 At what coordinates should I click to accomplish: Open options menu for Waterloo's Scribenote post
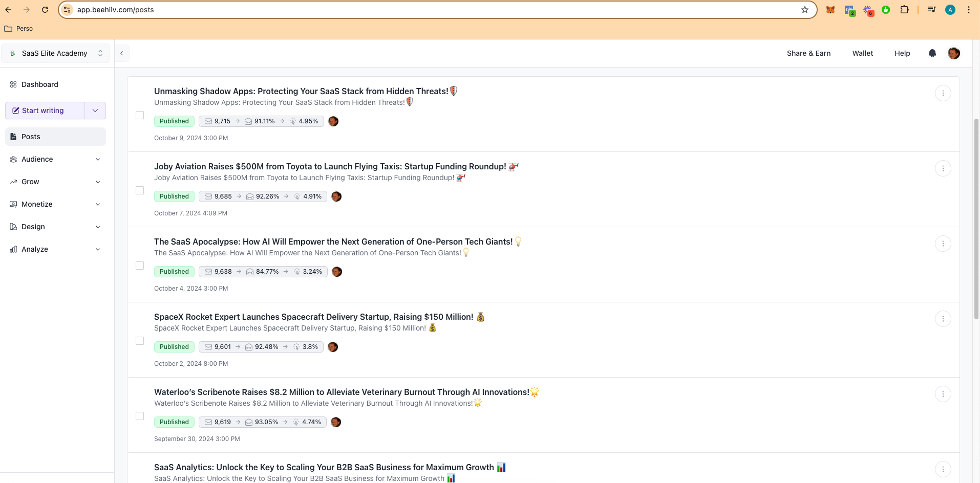pos(943,394)
